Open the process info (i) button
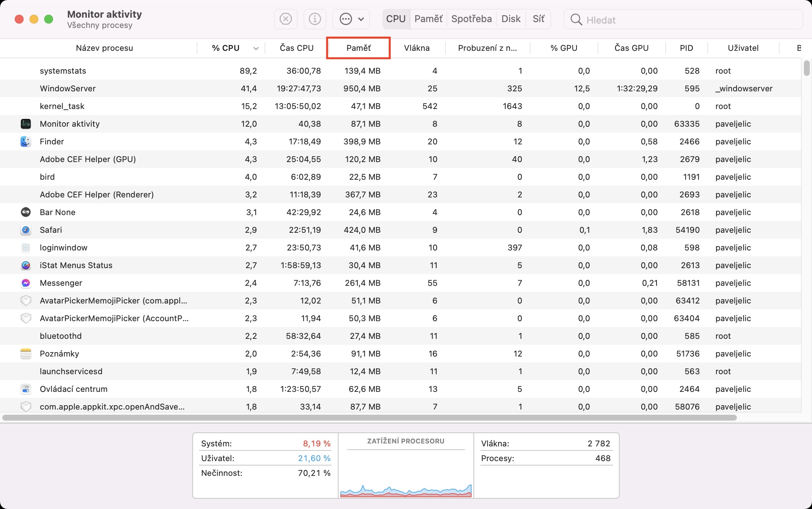The image size is (812, 509). coord(315,19)
